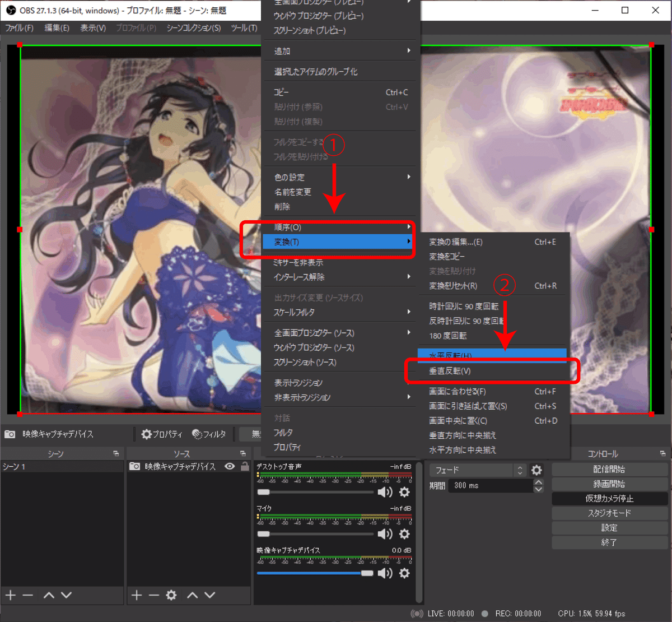Click the 配信開始 button
672x622 pixels.
click(x=610, y=469)
